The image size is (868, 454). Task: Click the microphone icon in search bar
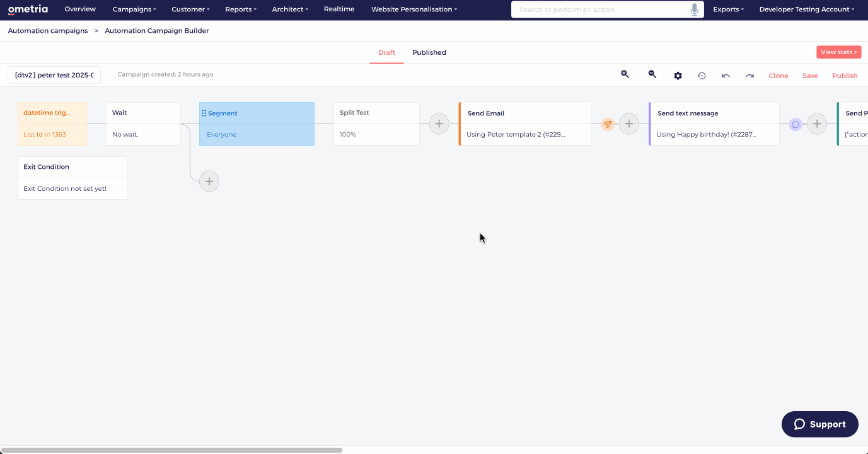click(x=694, y=9)
